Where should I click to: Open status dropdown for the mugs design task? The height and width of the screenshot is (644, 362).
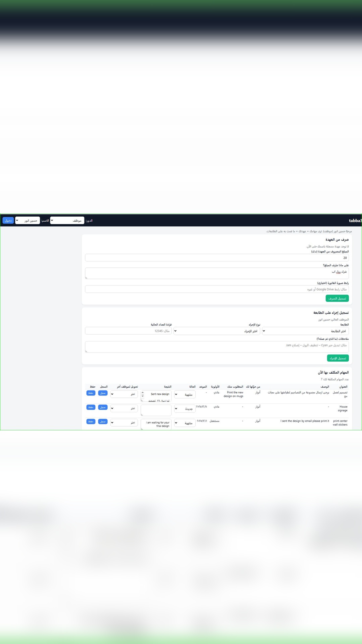[x=185, y=395]
